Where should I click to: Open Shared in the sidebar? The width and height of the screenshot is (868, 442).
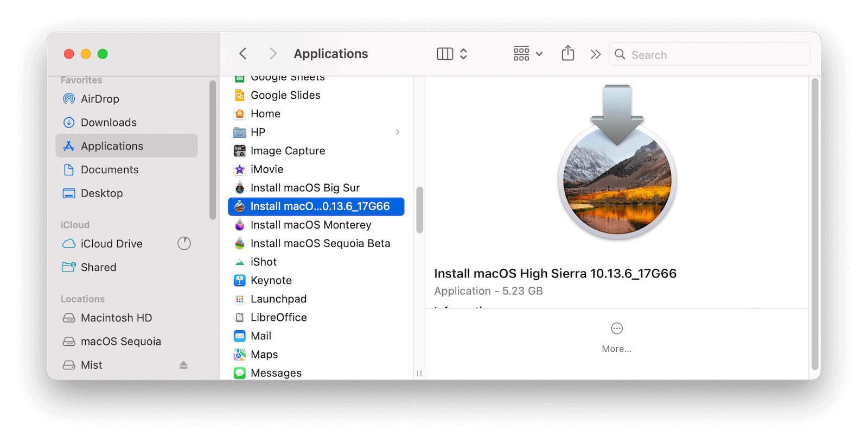pos(126,267)
